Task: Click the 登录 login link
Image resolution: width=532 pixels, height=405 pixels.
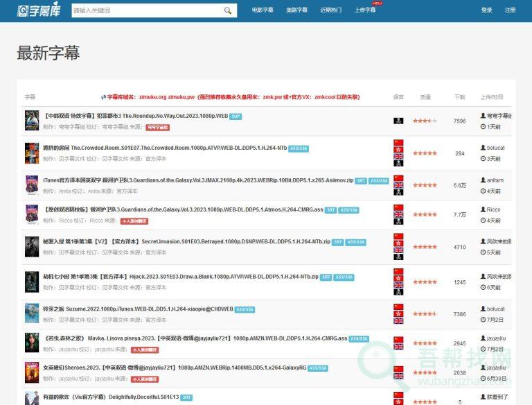Action: coord(486,10)
